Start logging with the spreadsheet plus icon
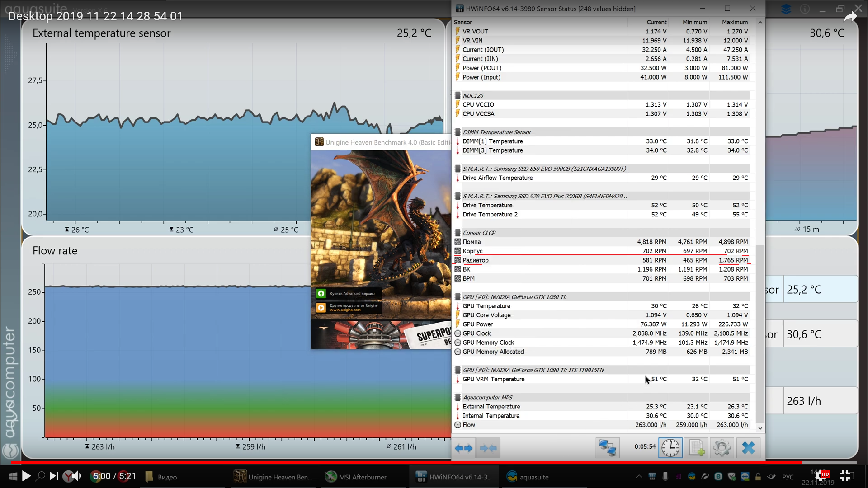The image size is (868, 488). coord(696,448)
